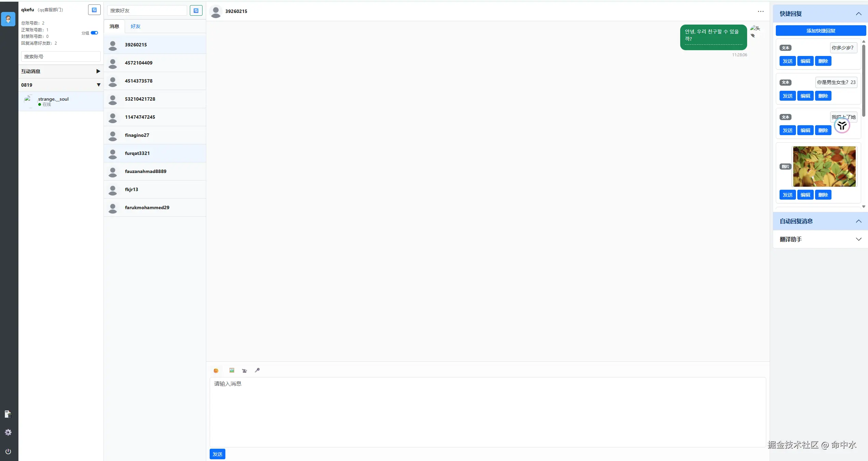Collapse the 0819 account group
Screen dimensions: 868x461
pyautogui.click(x=99, y=85)
